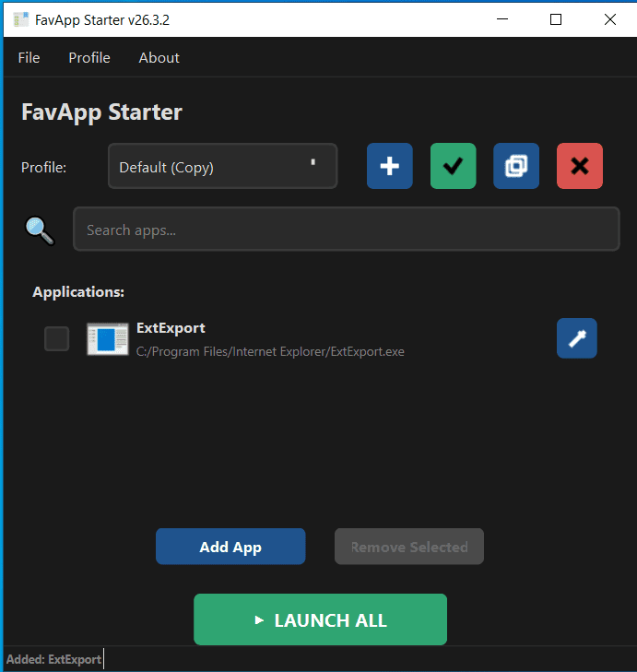Click the C:/Program Files/Internet Explorer/ExtExport.exe path
Screen dimensions: 637x672
tap(270, 351)
